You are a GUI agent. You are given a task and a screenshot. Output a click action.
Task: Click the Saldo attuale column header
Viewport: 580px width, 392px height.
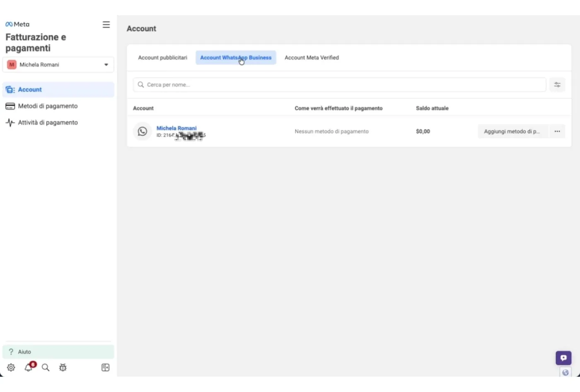pyautogui.click(x=432, y=108)
